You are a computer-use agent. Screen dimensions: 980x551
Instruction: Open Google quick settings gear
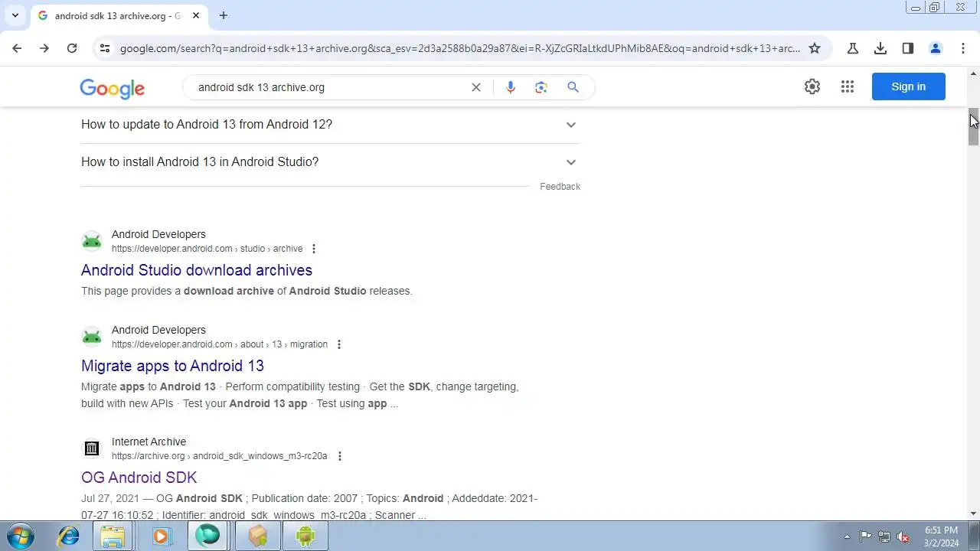(x=812, y=86)
